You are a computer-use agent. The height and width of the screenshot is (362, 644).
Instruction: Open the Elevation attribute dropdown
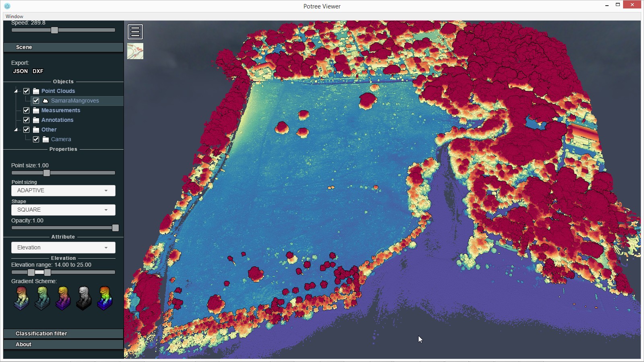(63, 247)
